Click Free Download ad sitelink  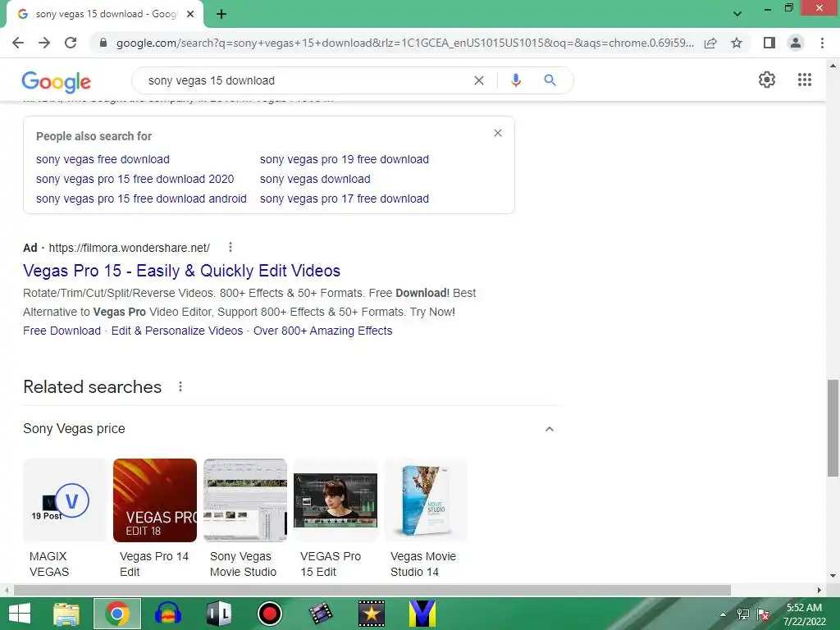click(x=62, y=331)
